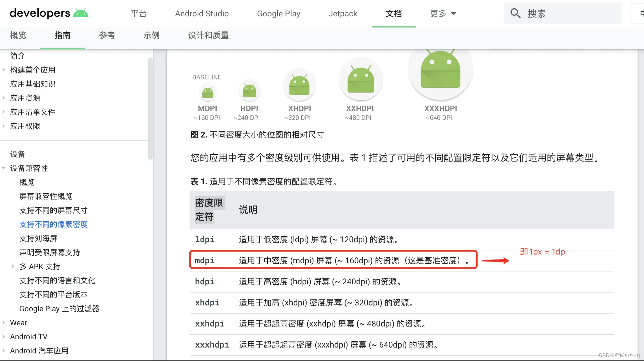Image resolution: width=644 pixels, height=361 pixels.
Task: Expand the Android TV section
Action: (4, 336)
